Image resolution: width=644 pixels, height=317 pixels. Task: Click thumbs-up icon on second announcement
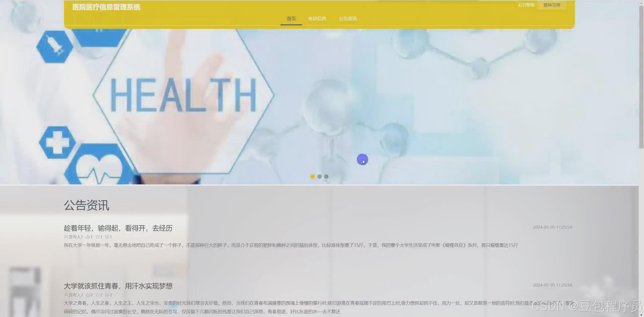click(x=88, y=295)
